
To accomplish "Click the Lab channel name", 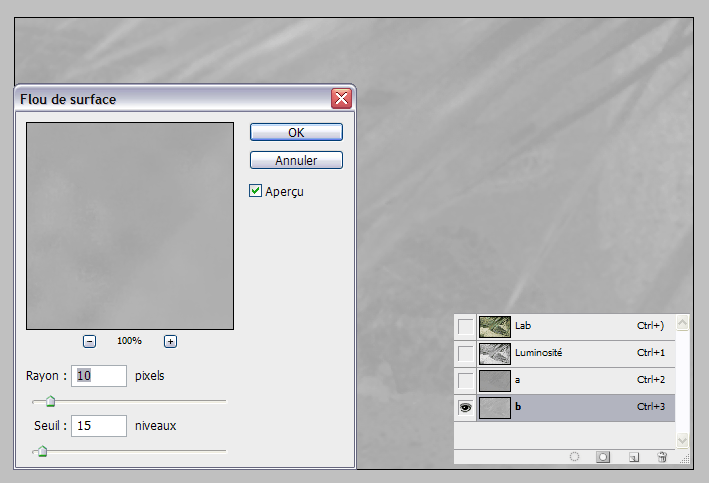I will (523, 326).
